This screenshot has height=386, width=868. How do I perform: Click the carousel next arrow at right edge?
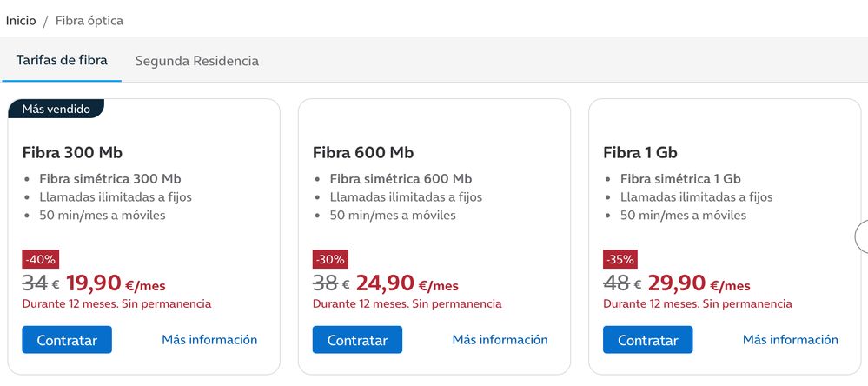tap(862, 236)
